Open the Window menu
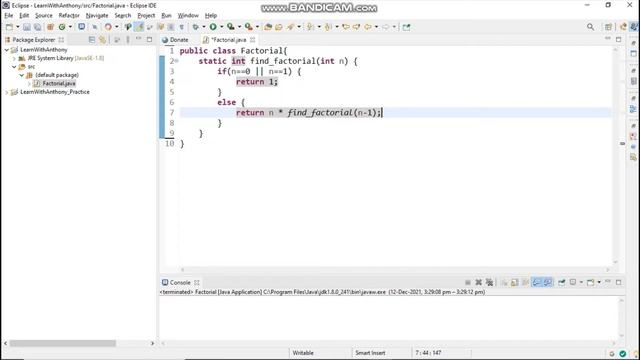This screenshot has width=640, height=360. tap(188, 16)
